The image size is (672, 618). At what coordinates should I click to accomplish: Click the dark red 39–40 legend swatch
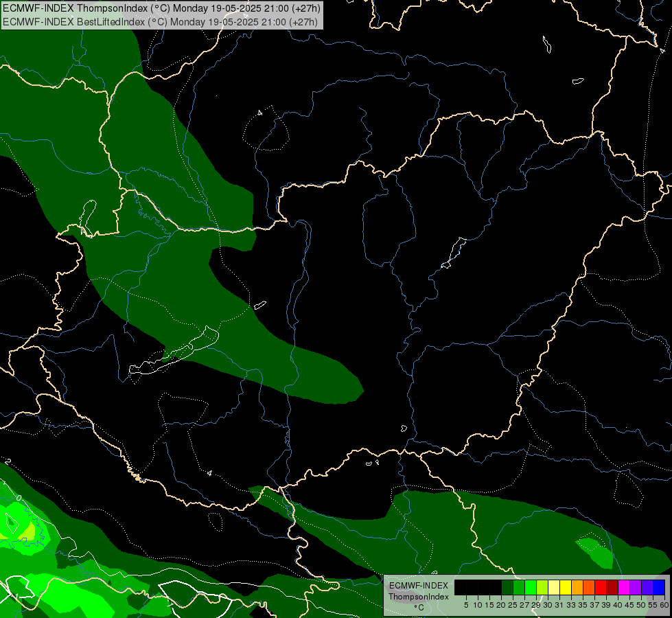coord(612,587)
